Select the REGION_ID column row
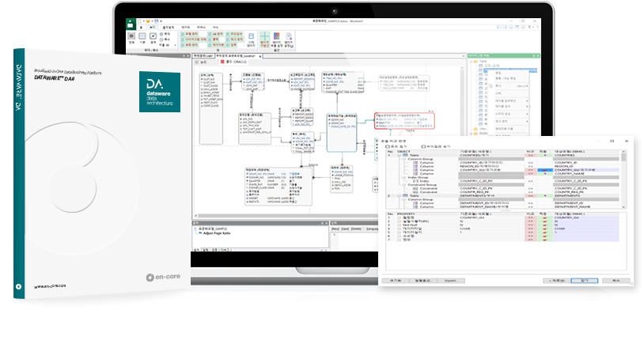 click(x=503, y=166)
